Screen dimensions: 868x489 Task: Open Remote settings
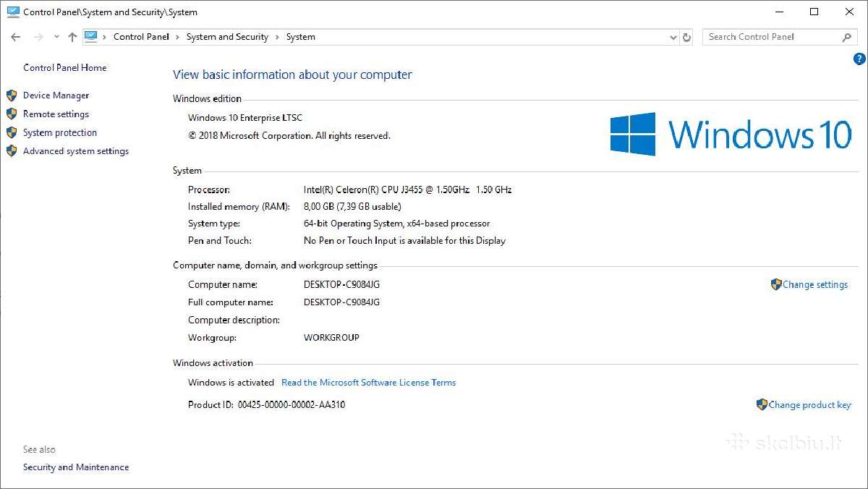click(x=56, y=114)
